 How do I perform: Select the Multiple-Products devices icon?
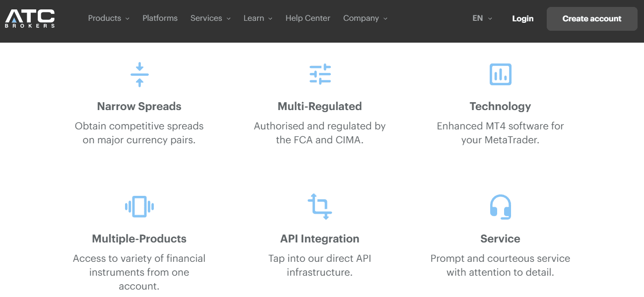[139, 206]
